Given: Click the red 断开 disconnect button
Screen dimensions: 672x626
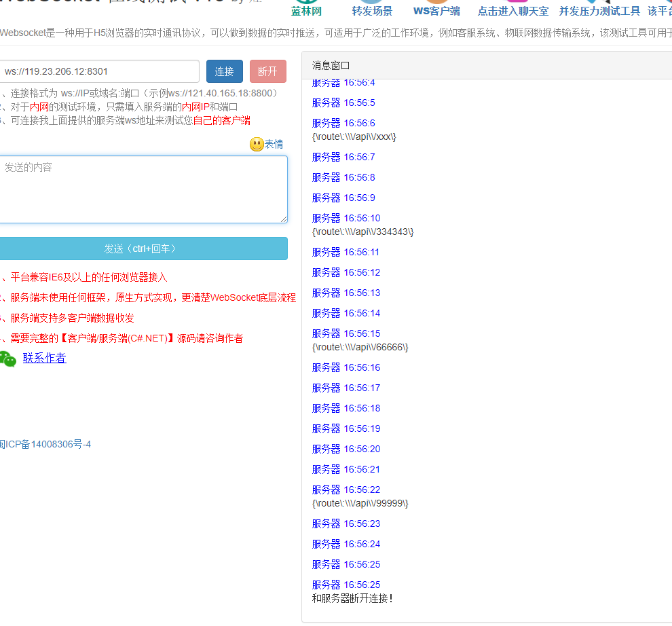Looking at the screenshot, I should pyautogui.click(x=268, y=71).
